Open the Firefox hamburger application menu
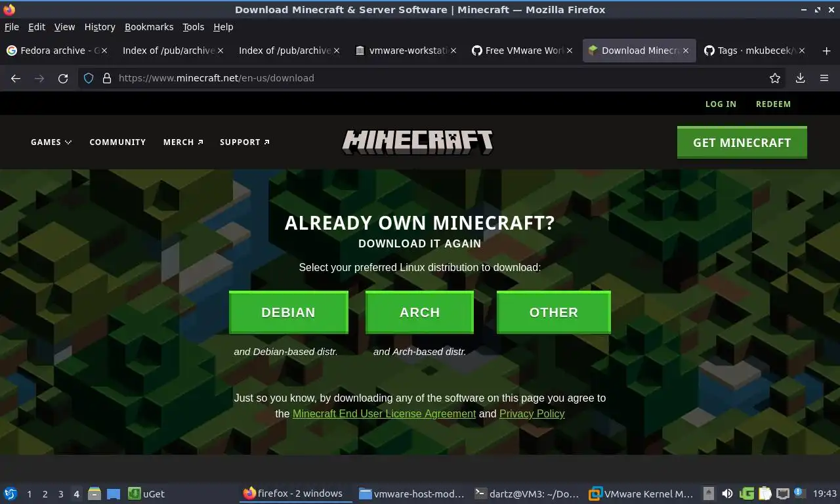 coord(824,78)
